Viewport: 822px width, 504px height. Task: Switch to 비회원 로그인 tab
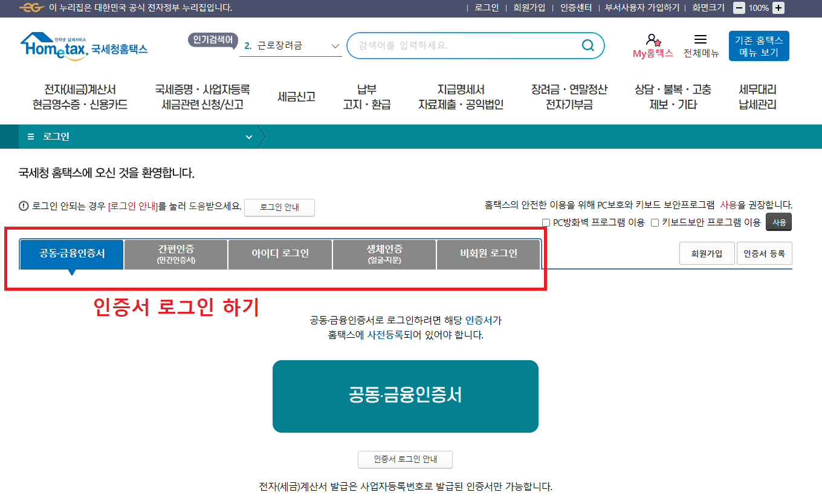pos(488,254)
